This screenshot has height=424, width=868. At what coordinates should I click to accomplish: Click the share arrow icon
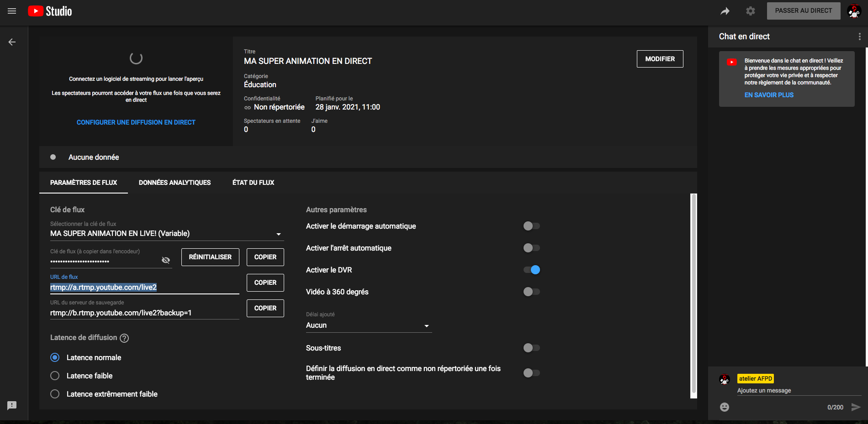tap(725, 11)
